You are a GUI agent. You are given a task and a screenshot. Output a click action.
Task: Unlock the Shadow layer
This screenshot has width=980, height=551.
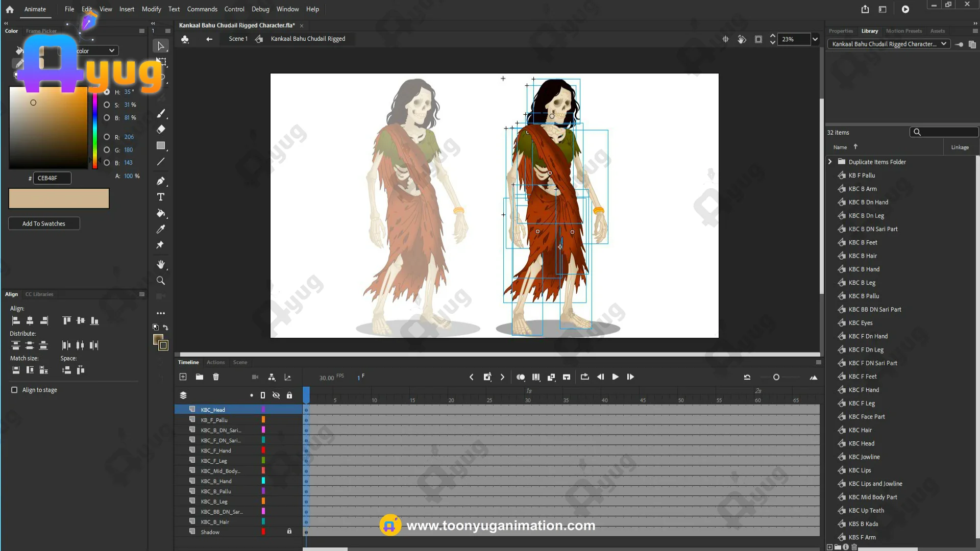289,532
